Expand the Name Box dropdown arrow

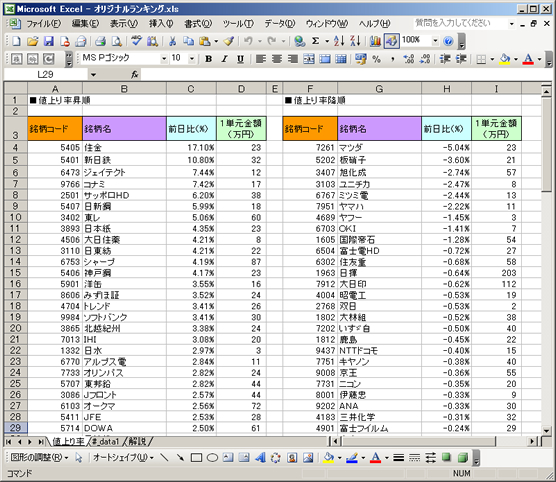pos(93,75)
